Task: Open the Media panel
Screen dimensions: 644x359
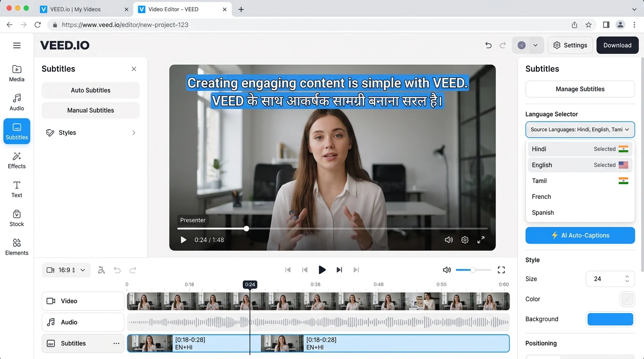Action: click(x=17, y=73)
